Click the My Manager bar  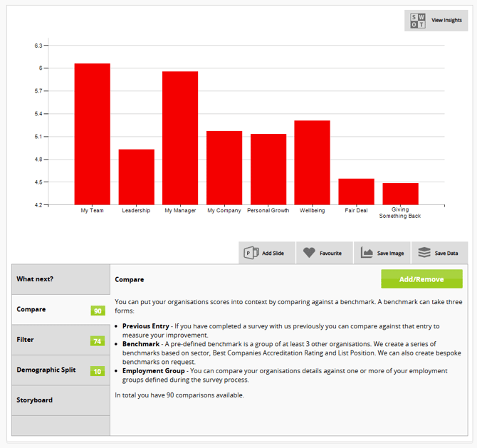pyautogui.click(x=180, y=138)
